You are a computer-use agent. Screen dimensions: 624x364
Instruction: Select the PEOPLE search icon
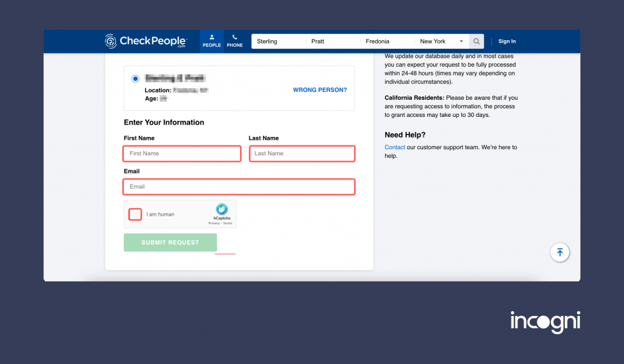click(211, 40)
